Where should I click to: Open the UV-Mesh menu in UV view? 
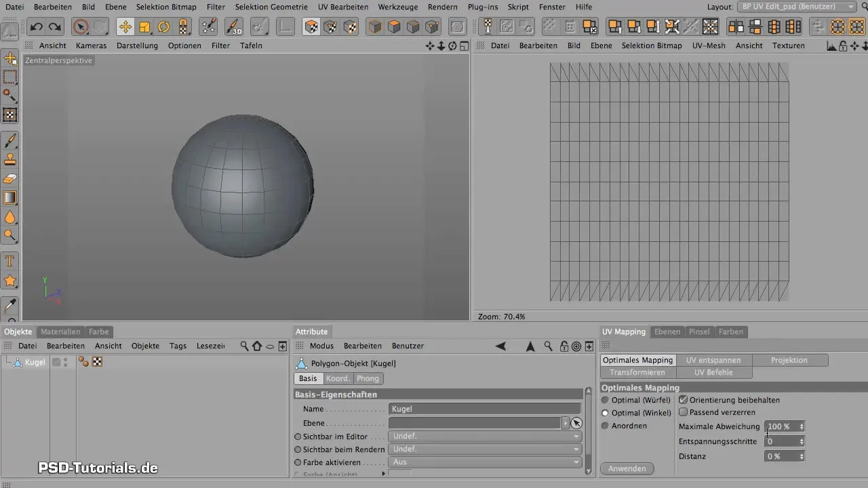pyautogui.click(x=709, y=45)
